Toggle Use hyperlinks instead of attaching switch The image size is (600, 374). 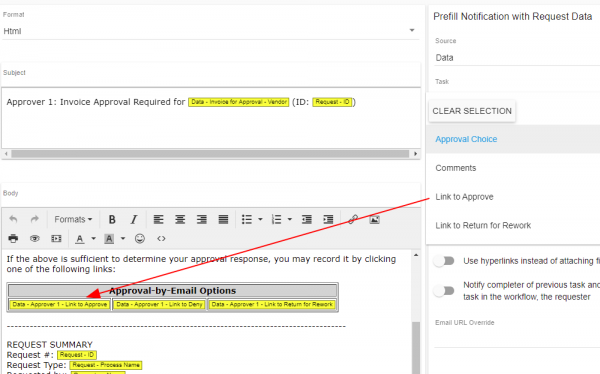pyautogui.click(x=444, y=261)
